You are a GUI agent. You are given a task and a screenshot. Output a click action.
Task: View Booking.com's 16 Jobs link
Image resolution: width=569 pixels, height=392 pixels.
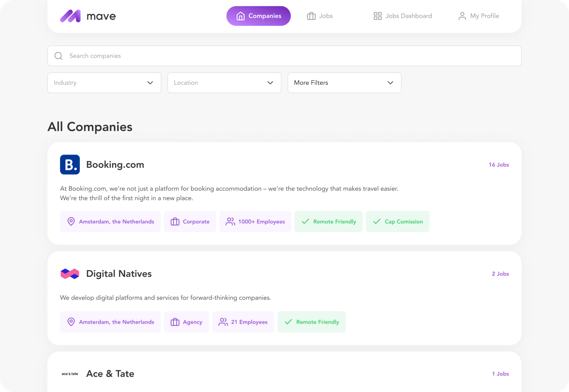click(x=499, y=165)
